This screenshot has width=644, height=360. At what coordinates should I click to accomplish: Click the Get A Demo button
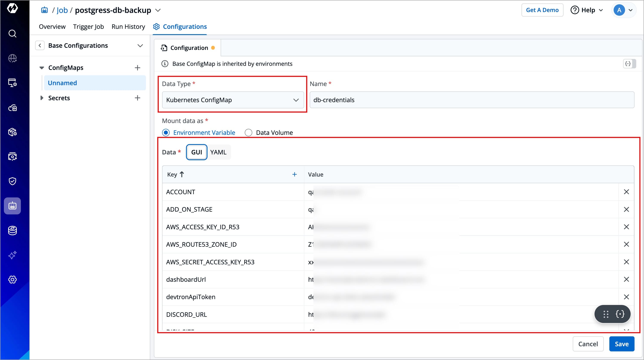[542, 10]
